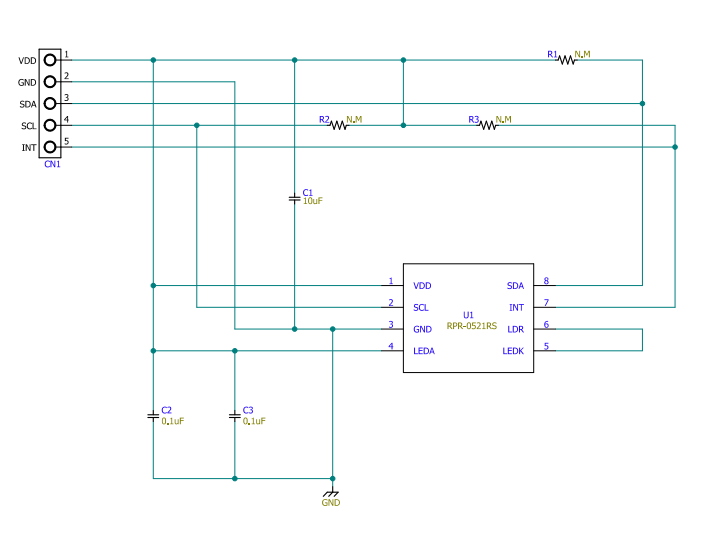Select the LEDK pin label on U1
The height and width of the screenshot is (535, 712).
(x=513, y=351)
